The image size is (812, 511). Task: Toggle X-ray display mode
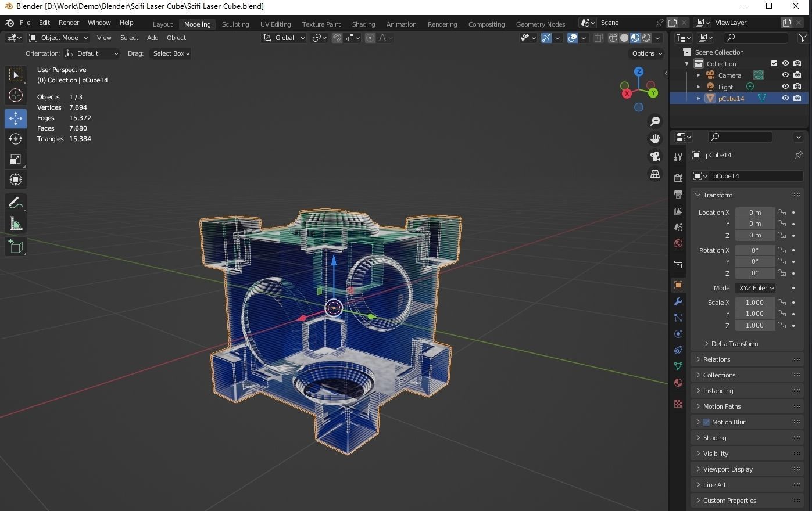pyautogui.click(x=598, y=38)
